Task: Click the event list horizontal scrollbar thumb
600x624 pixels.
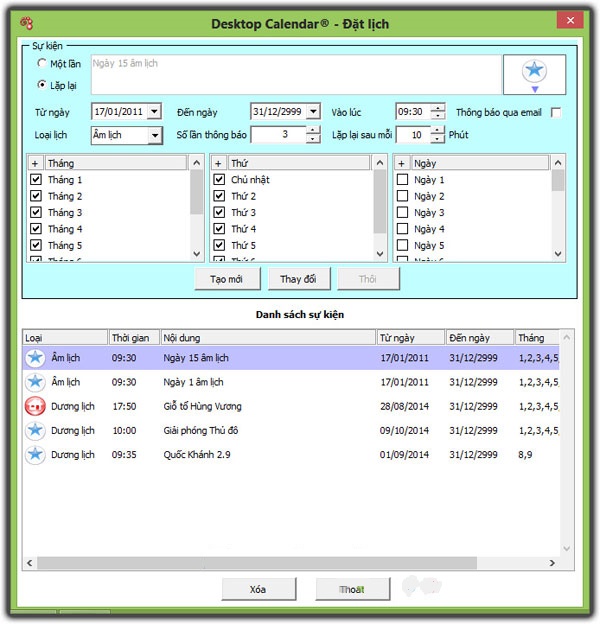Action: 257,563
